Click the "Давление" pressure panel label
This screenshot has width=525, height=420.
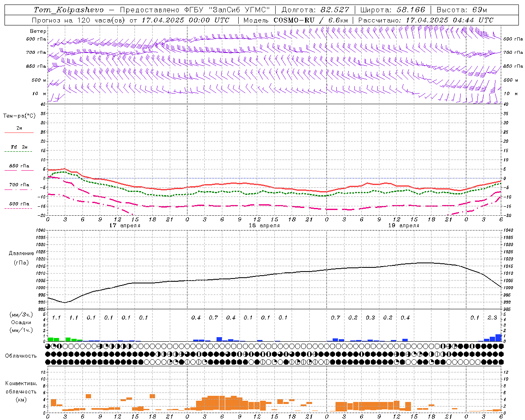(21, 253)
